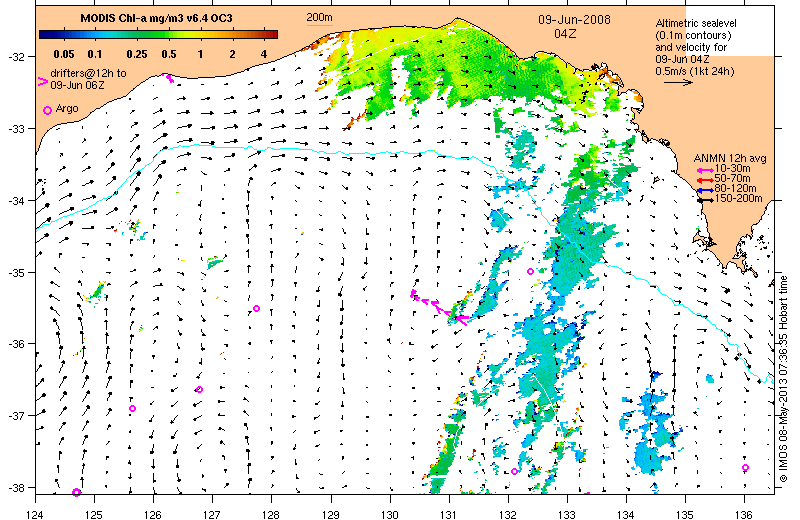Click the "-38" latitude axis label

(15, 487)
